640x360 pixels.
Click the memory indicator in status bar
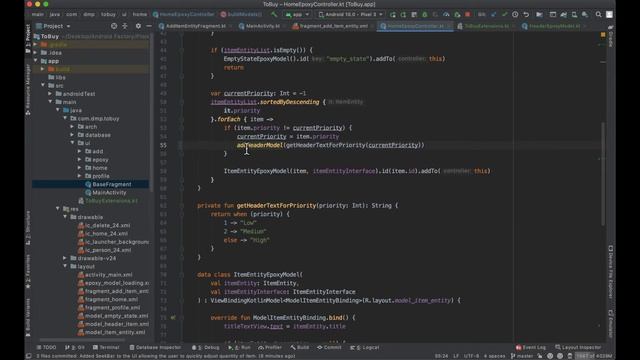(x=594, y=356)
